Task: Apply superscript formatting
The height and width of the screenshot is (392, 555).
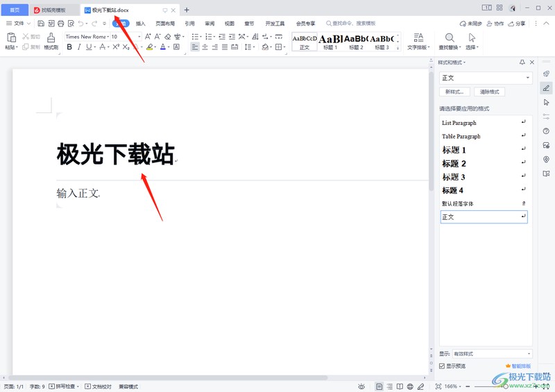Action: [116, 46]
